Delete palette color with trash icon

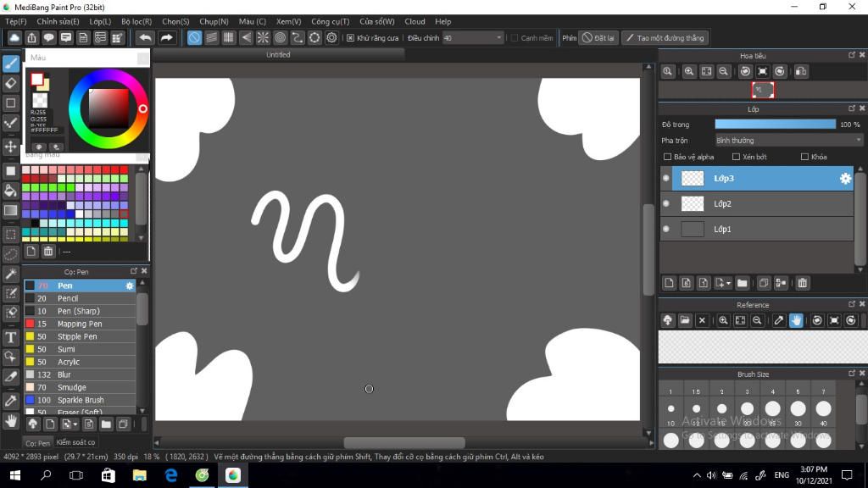tap(48, 252)
